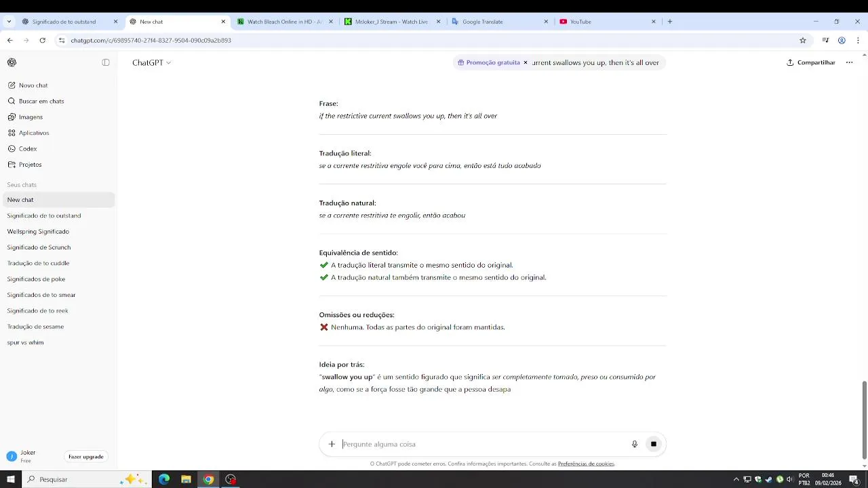Open the 'Wellspring Significado' chat

click(59, 231)
